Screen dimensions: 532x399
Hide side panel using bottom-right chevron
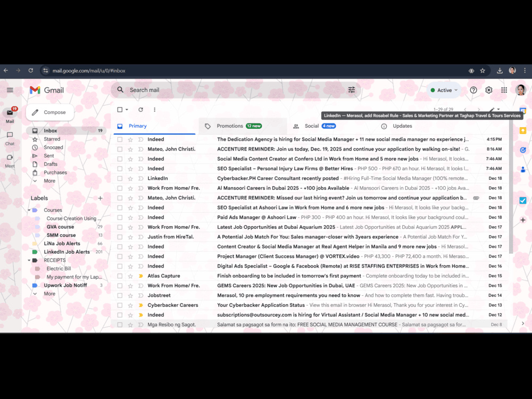coord(523,323)
